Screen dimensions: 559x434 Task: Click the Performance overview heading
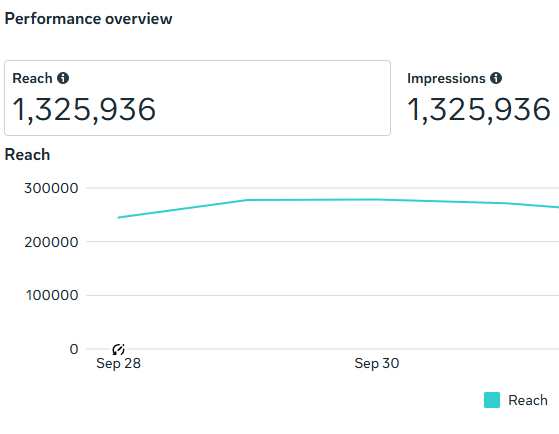click(88, 19)
